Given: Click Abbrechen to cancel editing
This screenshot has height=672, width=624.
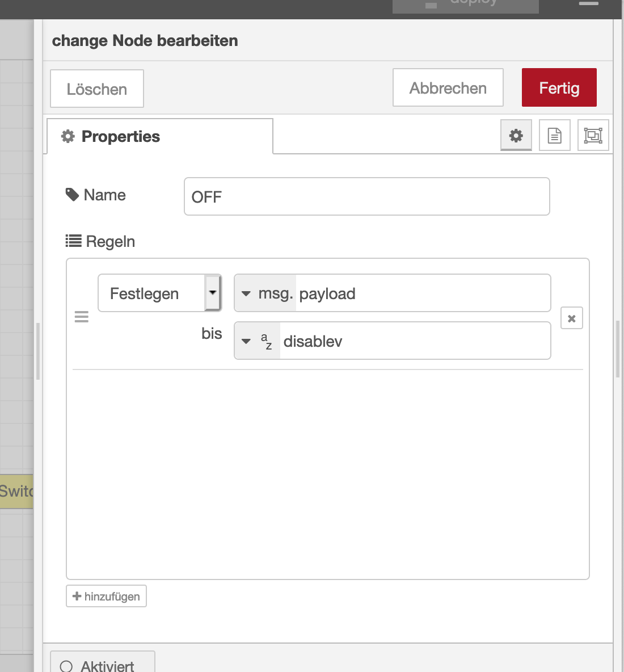Looking at the screenshot, I should pyautogui.click(x=448, y=88).
